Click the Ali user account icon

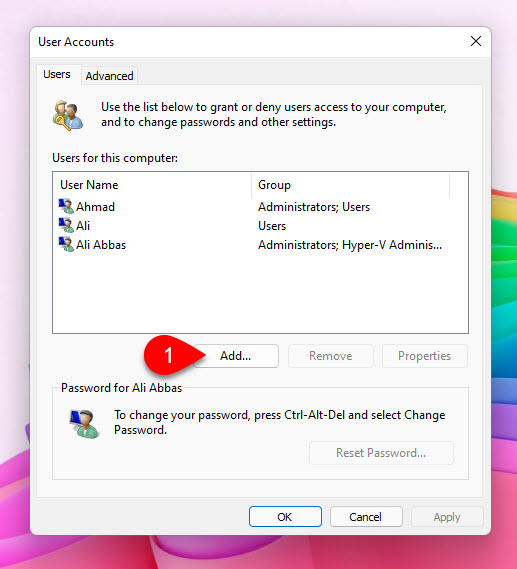(66, 225)
